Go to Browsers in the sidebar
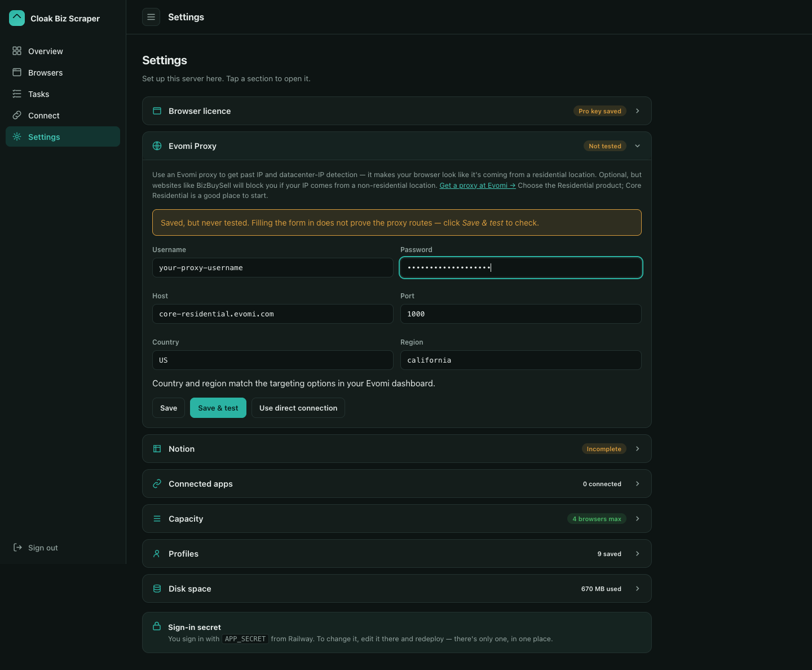This screenshot has width=812, height=670. click(63, 72)
